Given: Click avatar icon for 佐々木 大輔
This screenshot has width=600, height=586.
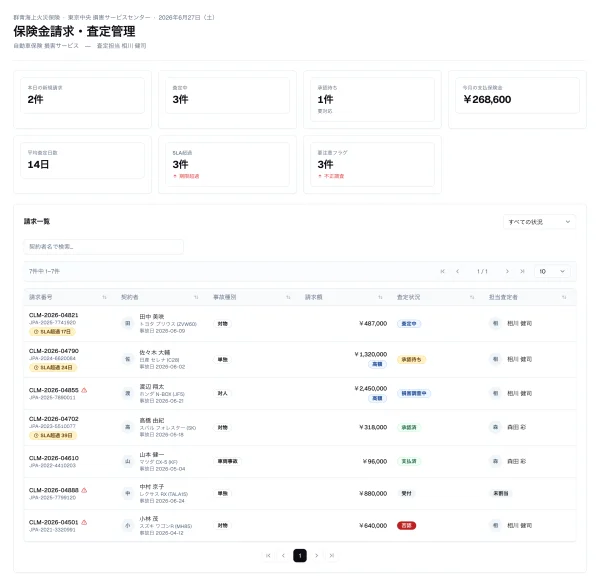Looking at the screenshot, I should pyautogui.click(x=128, y=359).
